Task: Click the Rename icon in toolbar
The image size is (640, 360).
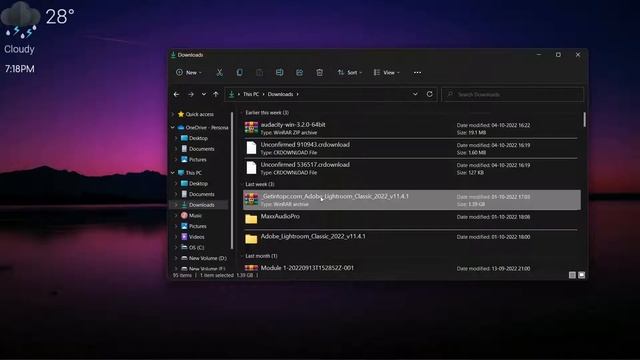Action: pos(279,72)
